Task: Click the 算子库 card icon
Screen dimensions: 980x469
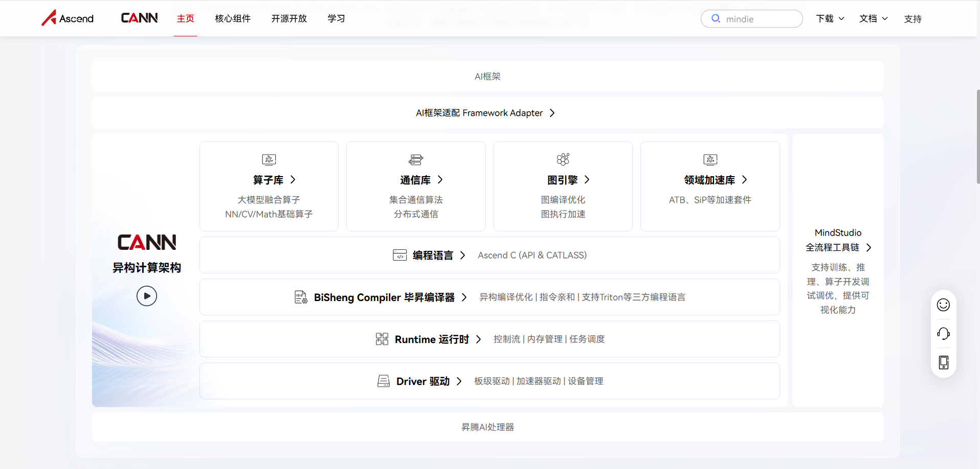Action: (x=269, y=160)
